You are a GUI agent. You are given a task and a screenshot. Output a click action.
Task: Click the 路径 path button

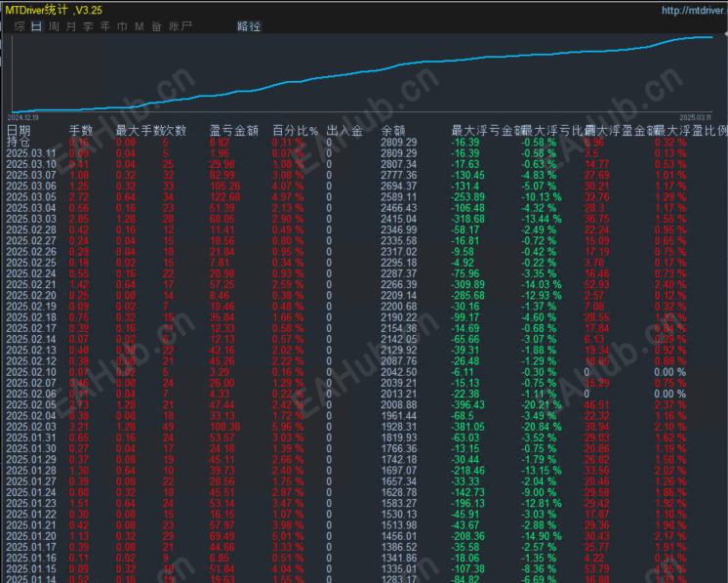pyautogui.click(x=249, y=26)
